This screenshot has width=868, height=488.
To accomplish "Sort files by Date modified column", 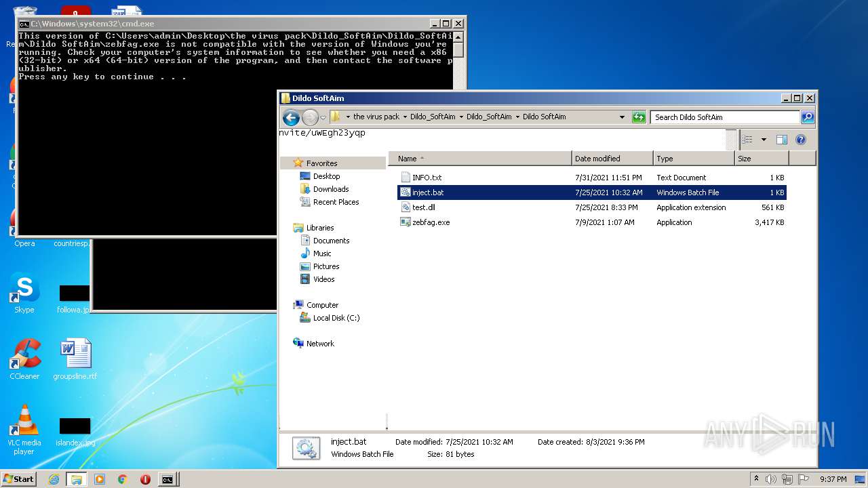I will (x=613, y=159).
